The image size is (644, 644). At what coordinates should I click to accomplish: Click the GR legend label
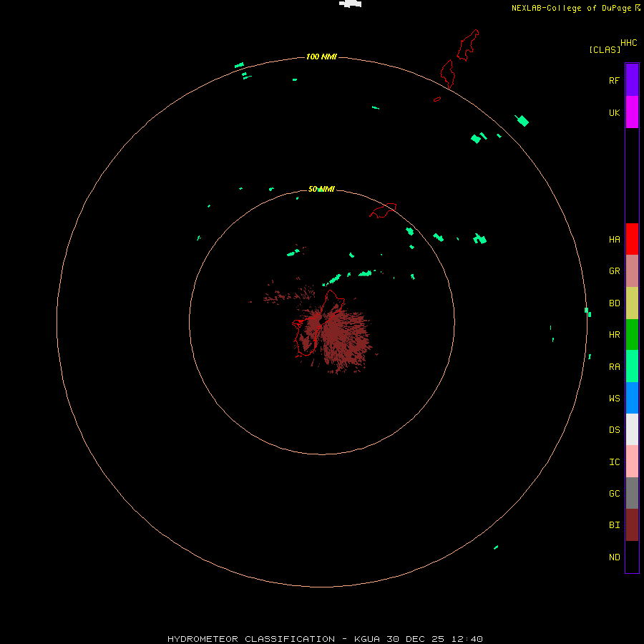614,270
